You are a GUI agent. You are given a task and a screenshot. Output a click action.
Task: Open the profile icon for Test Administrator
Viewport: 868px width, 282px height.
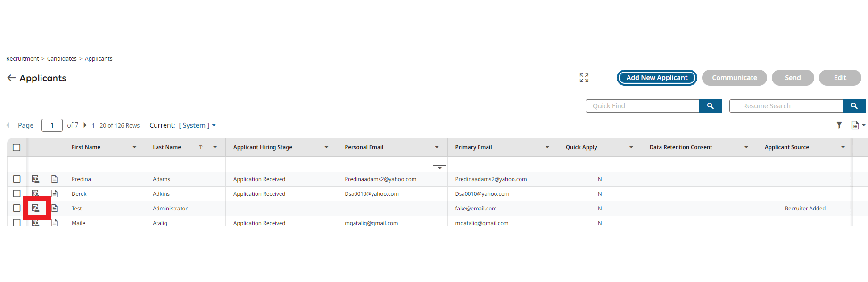click(35, 208)
